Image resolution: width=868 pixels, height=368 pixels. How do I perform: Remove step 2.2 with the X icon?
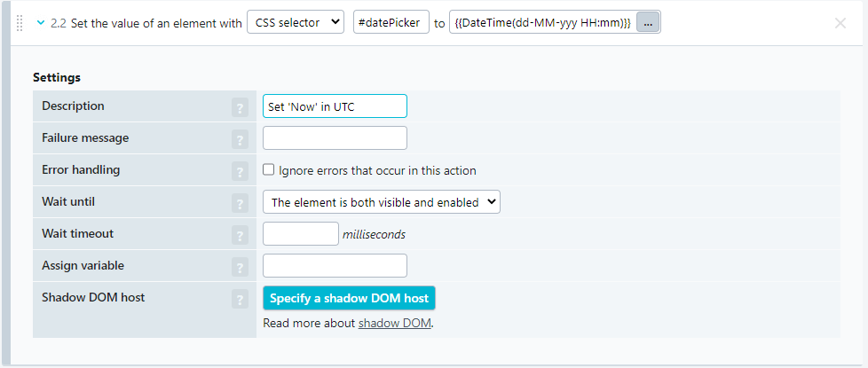840,23
